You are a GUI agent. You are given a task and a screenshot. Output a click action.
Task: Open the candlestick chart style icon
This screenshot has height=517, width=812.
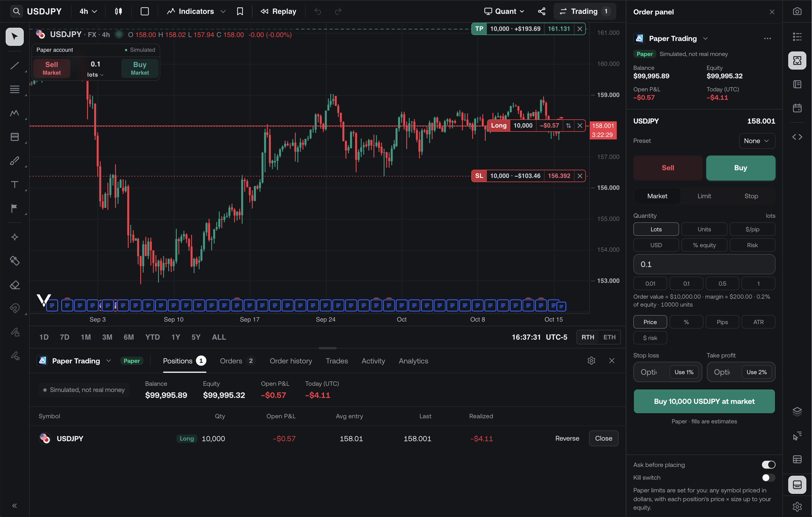pyautogui.click(x=118, y=12)
